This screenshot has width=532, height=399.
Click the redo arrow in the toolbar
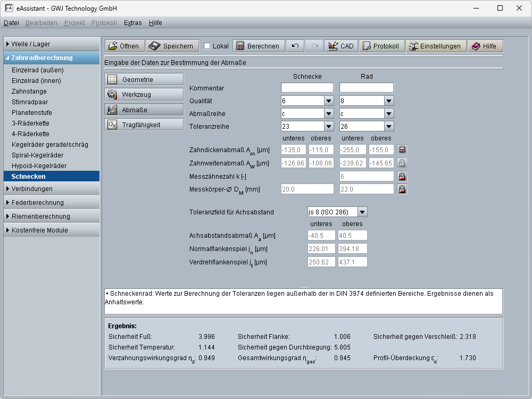click(x=315, y=46)
